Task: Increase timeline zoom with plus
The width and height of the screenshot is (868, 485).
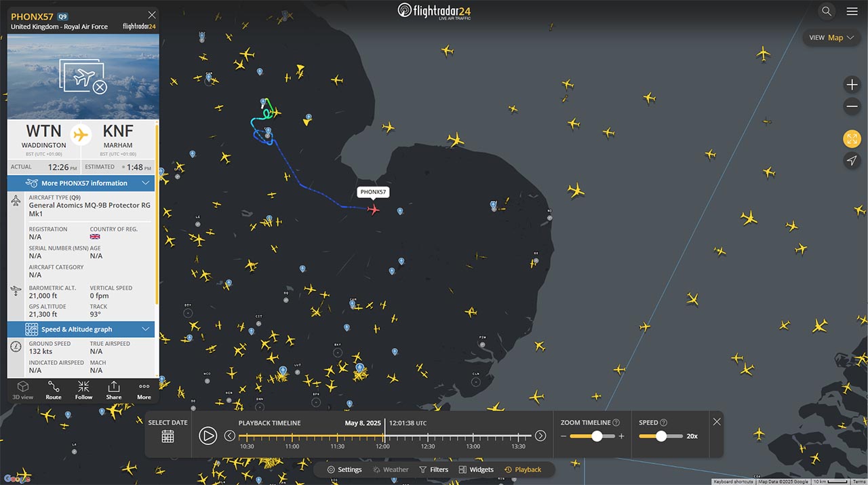Action: (622, 436)
